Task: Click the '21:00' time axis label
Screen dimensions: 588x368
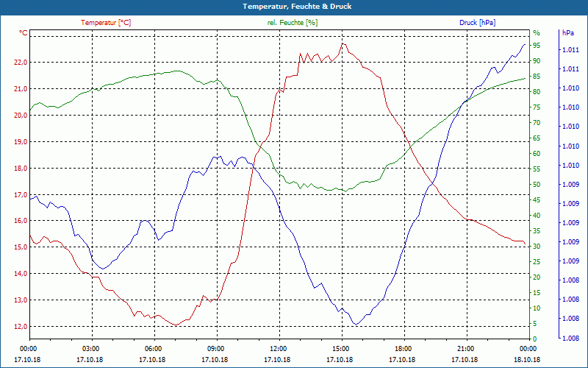Action: pos(465,349)
